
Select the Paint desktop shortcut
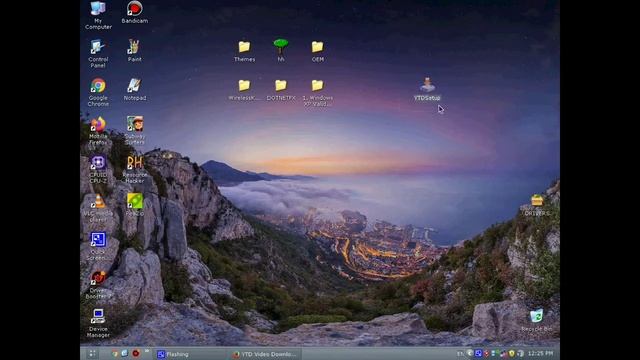[134, 51]
